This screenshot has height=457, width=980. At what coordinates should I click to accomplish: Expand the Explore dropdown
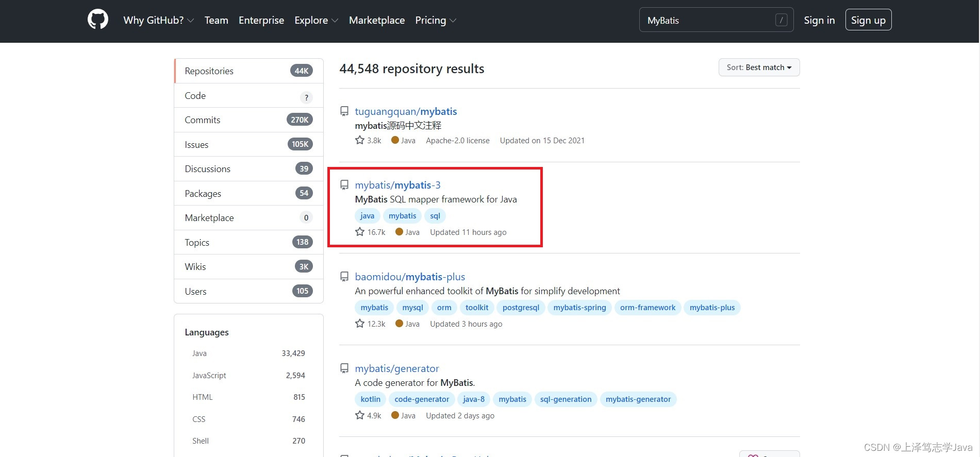tap(316, 20)
